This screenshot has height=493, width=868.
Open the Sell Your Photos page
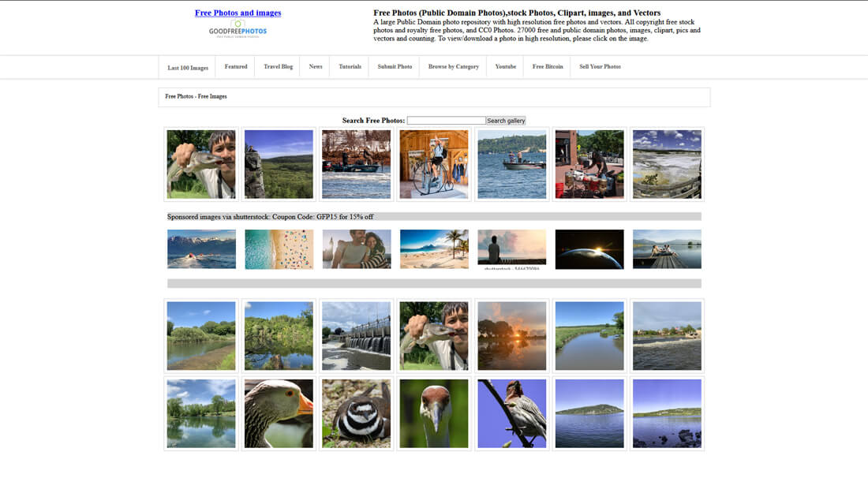tap(600, 66)
